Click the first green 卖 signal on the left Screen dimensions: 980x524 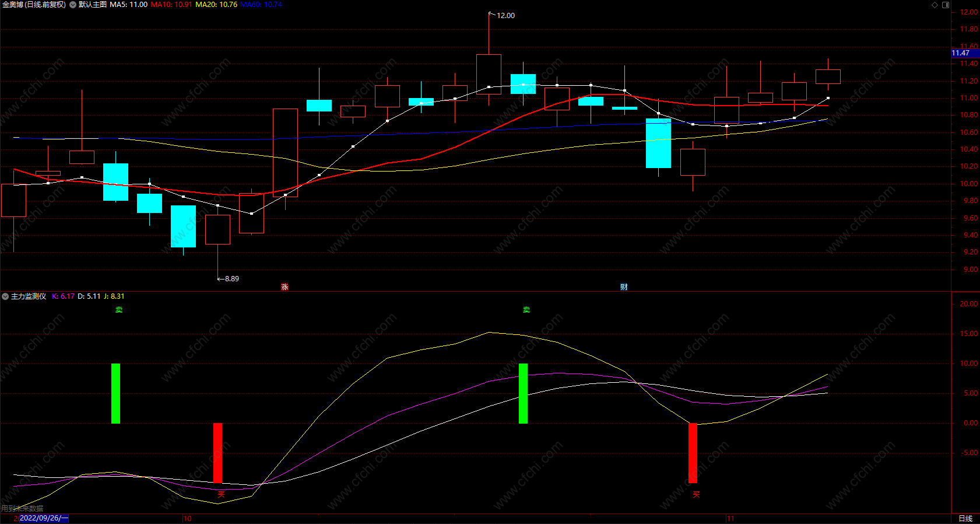point(119,310)
